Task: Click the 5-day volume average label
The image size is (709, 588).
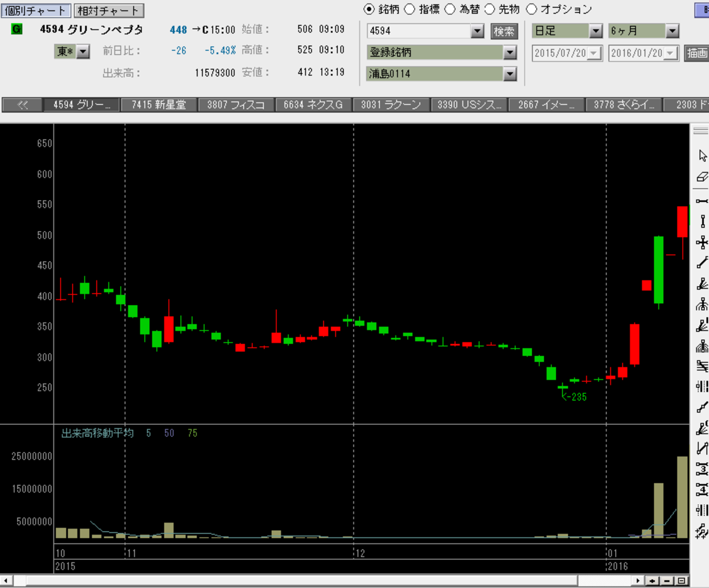Action: click(x=148, y=433)
